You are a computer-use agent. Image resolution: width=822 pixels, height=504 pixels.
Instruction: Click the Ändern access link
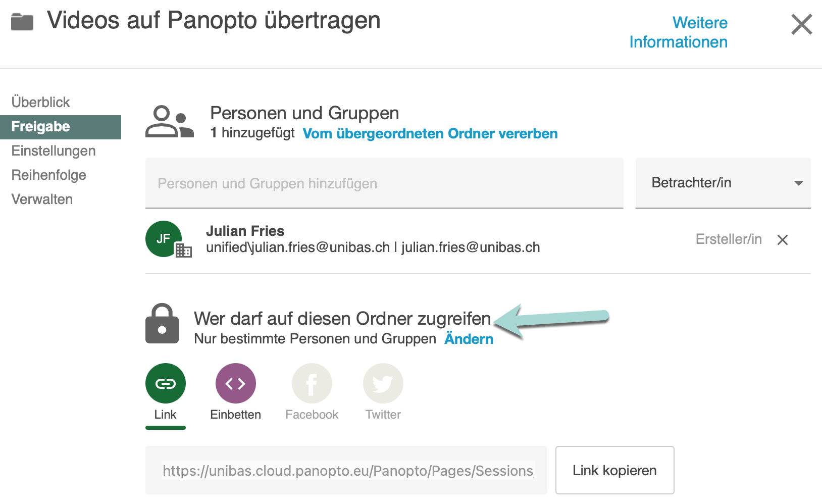[x=469, y=339]
